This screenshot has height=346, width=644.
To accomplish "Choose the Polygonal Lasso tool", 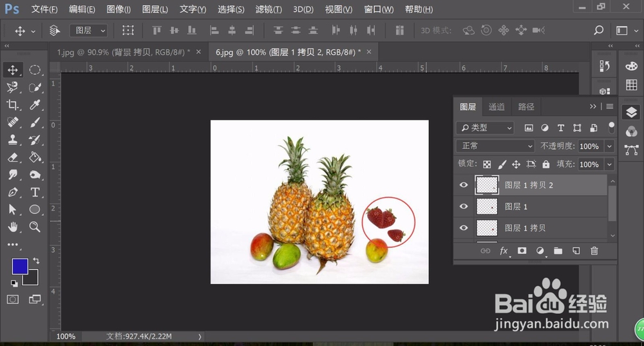I will tap(13, 87).
